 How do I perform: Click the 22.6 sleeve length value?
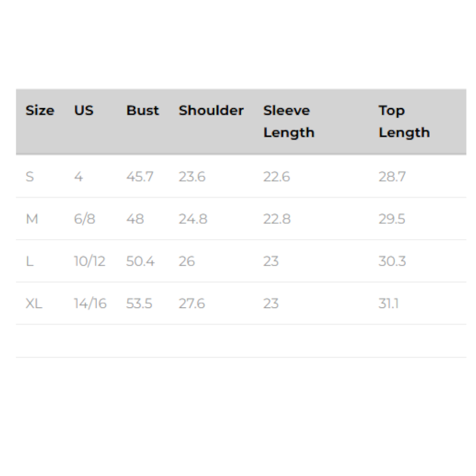[x=277, y=177]
